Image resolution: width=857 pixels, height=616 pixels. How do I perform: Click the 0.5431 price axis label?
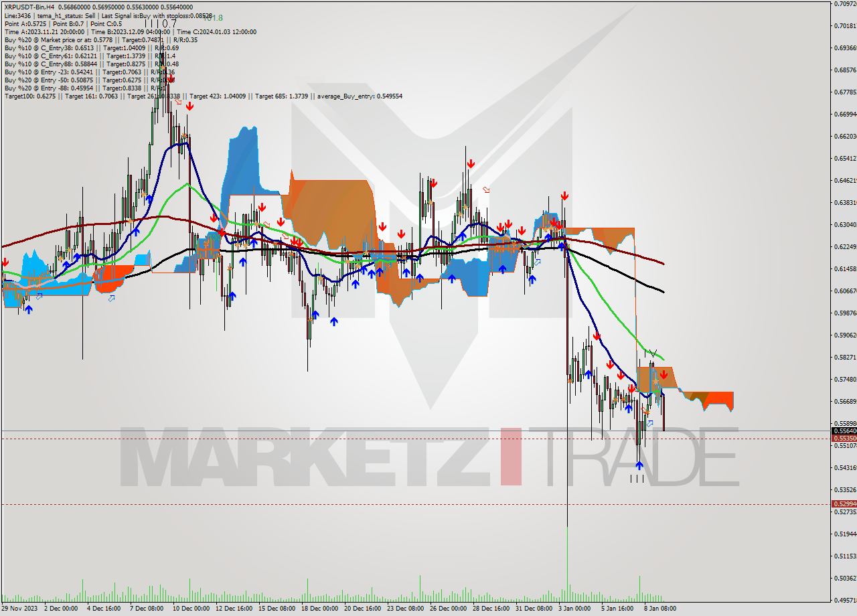click(846, 467)
